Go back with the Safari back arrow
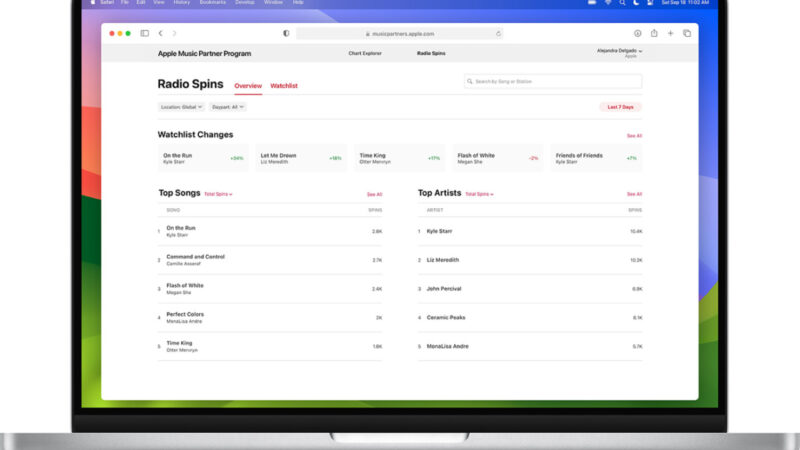 coord(160,33)
